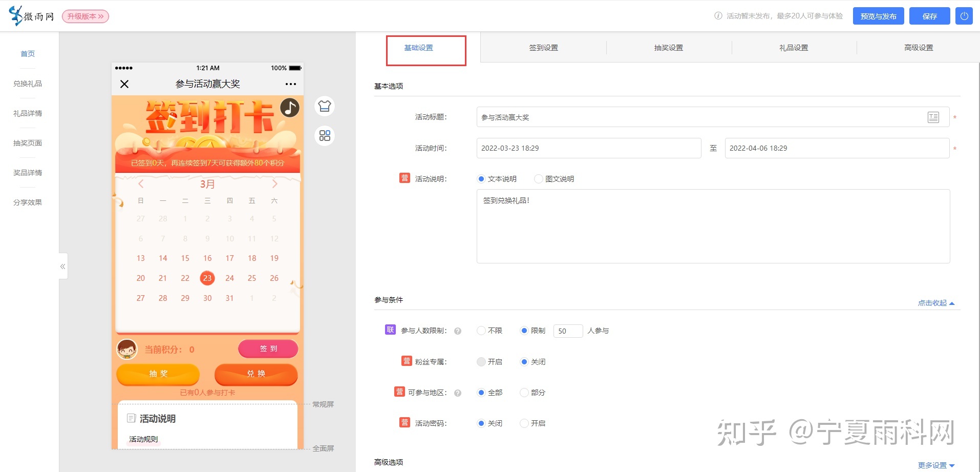Expand 更多设置 advanced options

tap(935, 465)
